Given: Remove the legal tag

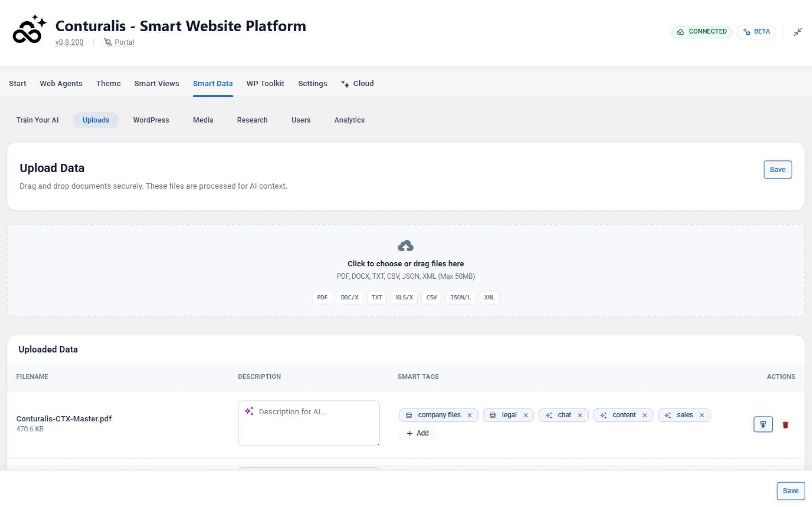Looking at the screenshot, I should pos(526,415).
